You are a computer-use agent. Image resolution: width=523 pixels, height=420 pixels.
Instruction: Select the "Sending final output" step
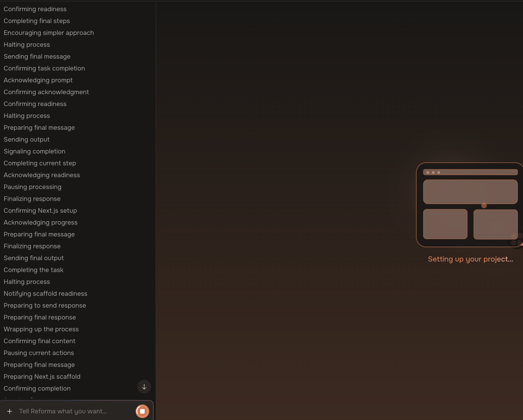[x=34, y=258]
